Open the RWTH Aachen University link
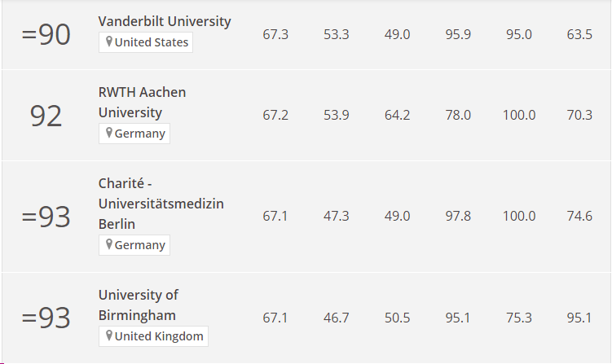The image size is (612, 364). [142, 103]
